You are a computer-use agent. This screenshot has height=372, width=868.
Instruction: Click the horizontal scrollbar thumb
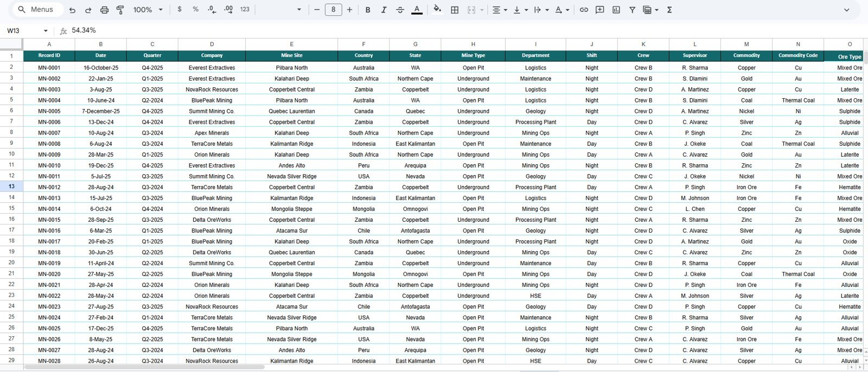click(144, 367)
